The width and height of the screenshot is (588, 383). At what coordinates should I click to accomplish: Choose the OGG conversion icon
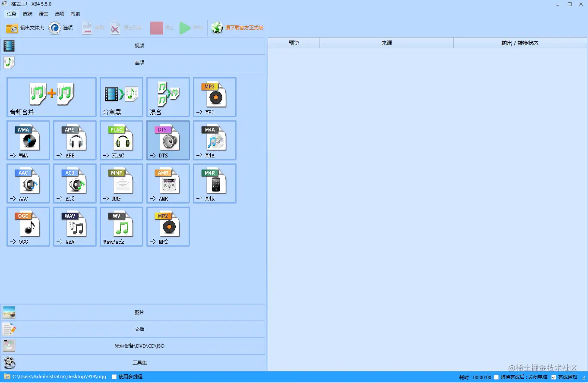coord(28,226)
